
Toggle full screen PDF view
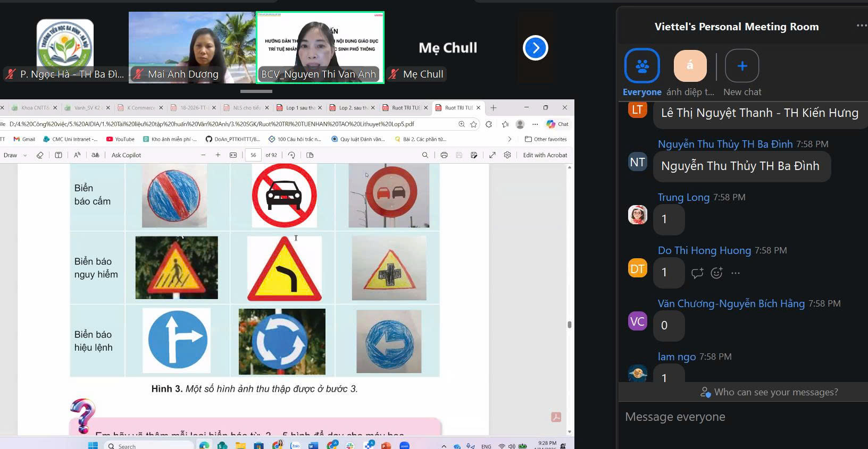click(x=493, y=155)
